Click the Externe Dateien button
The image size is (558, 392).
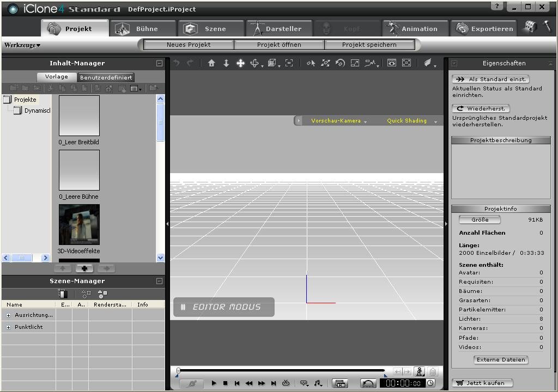501,360
